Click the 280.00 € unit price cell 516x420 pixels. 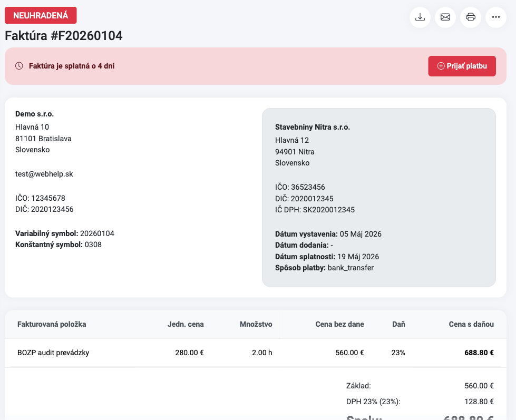(190, 353)
